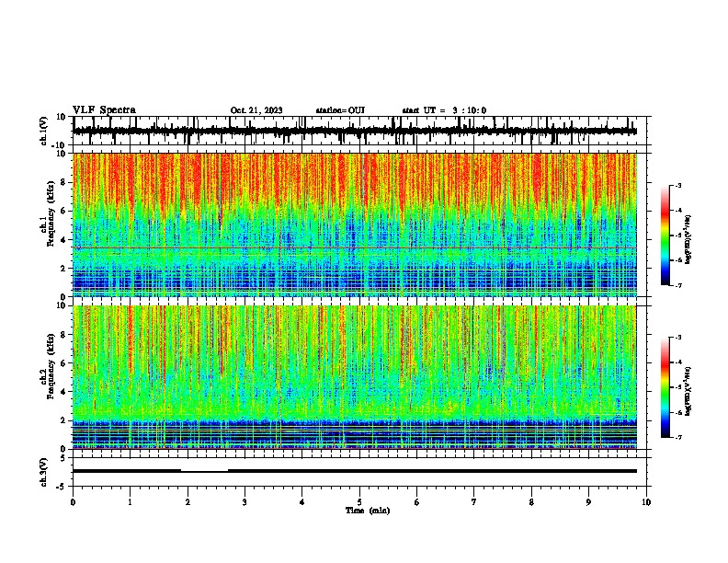This screenshot has height=563, width=728.
Task: Click the "VLF Spectra" plot title
Action: [x=104, y=110]
